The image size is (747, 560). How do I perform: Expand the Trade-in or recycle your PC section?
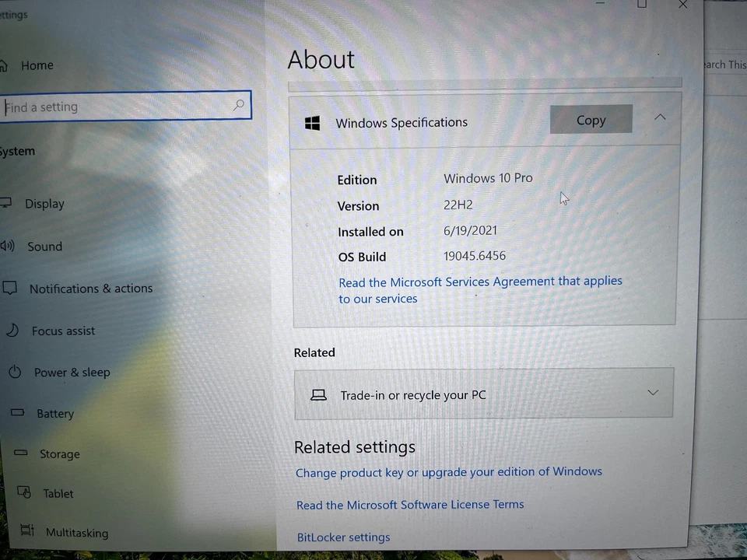[x=652, y=393]
